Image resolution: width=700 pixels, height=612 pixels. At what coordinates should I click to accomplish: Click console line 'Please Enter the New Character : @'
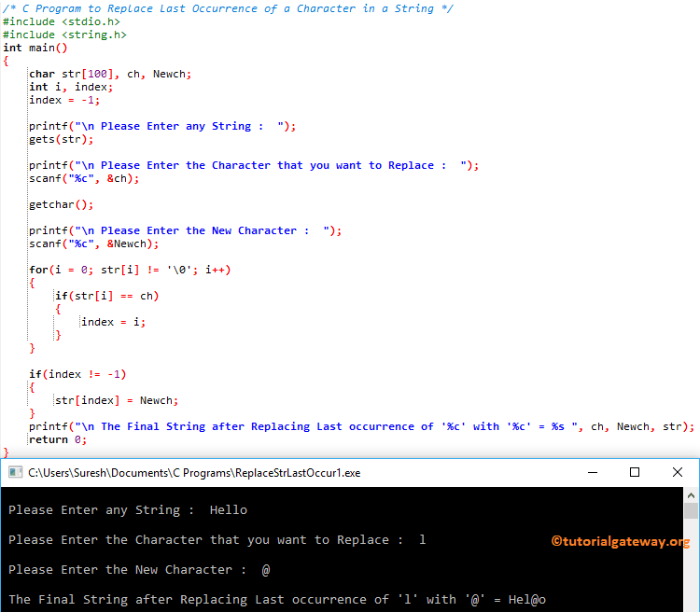139,570
